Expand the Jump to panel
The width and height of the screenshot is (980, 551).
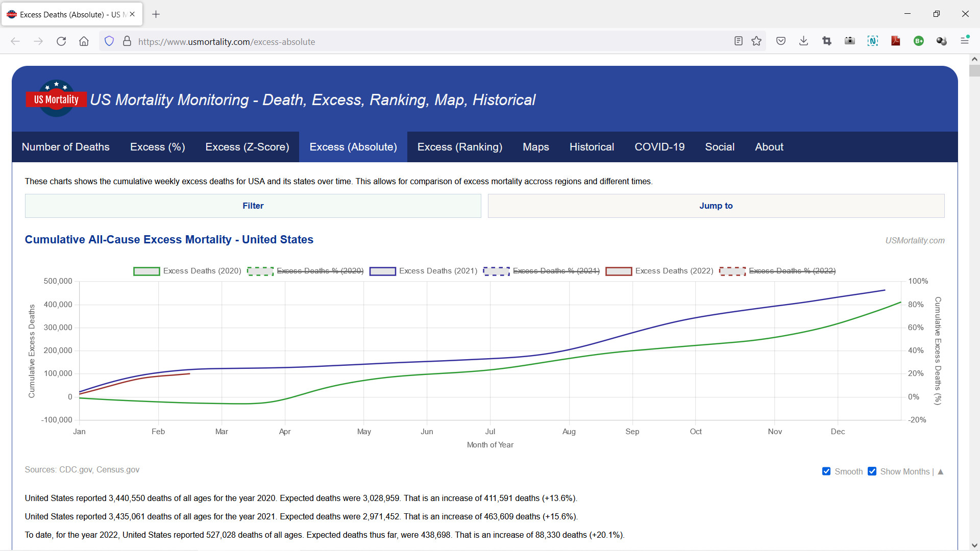(716, 206)
